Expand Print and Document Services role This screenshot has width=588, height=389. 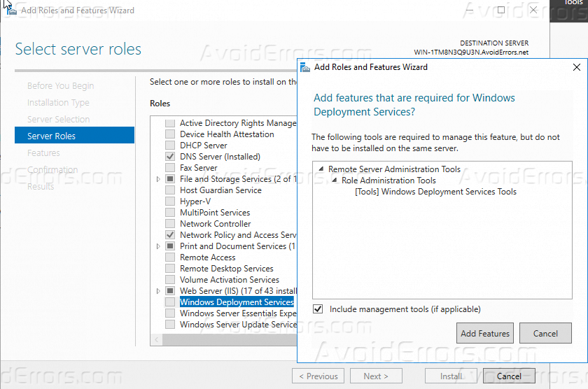point(159,246)
